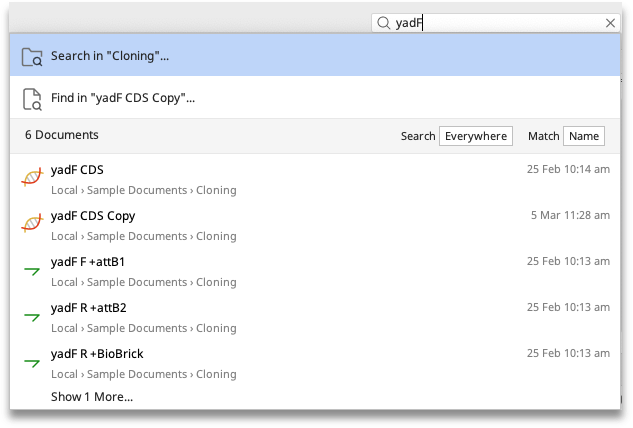
Task: Click inside the yadF search input field
Action: coord(497,23)
